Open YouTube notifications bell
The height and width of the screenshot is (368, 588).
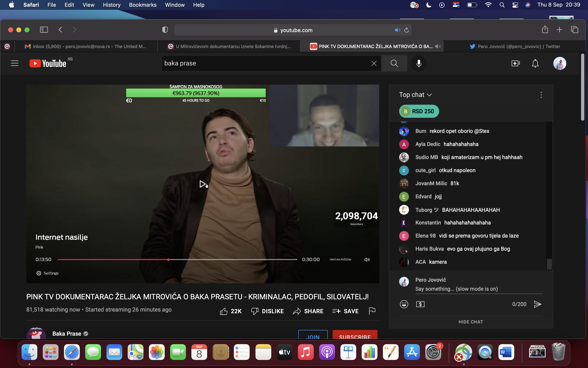(535, 63)
